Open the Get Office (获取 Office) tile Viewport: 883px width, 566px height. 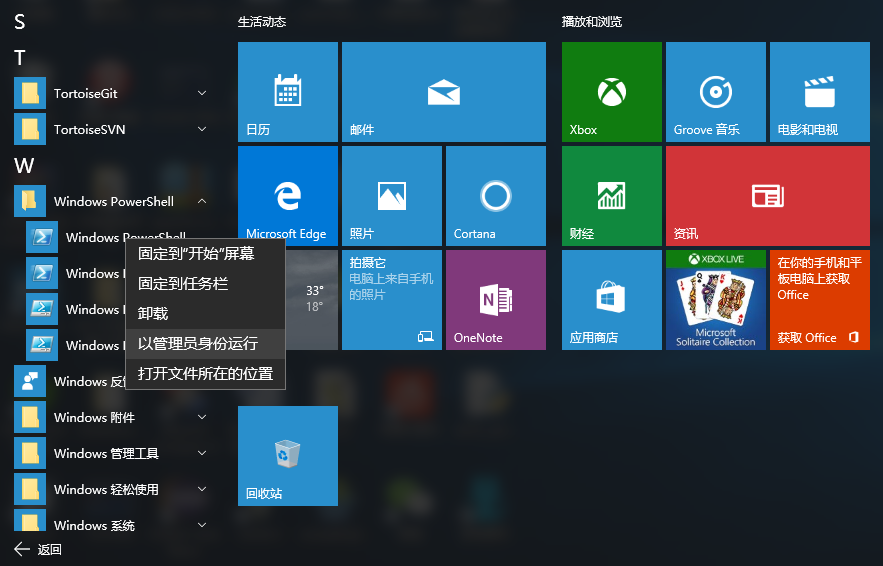click(820, 300)
